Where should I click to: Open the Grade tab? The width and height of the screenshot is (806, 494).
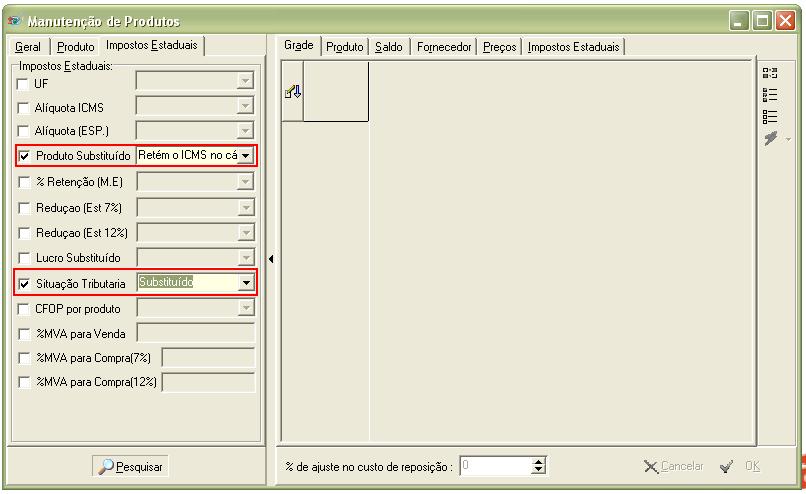click(x=299, y=45)
